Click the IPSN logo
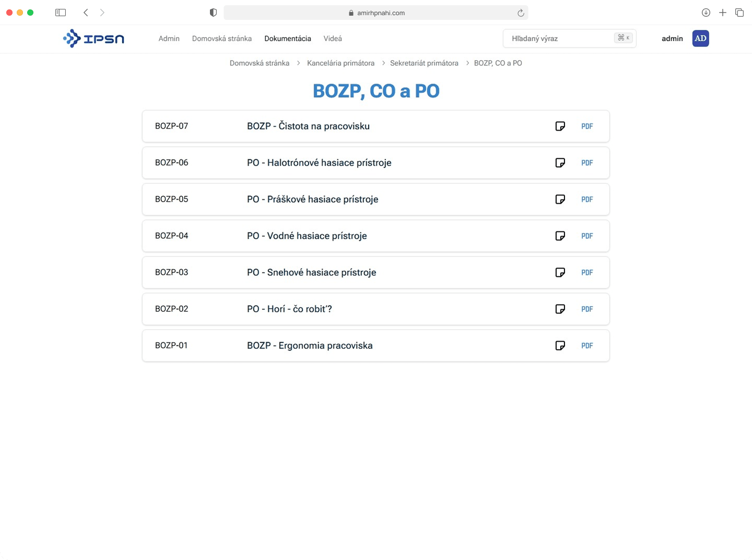 tap(93, 38)
